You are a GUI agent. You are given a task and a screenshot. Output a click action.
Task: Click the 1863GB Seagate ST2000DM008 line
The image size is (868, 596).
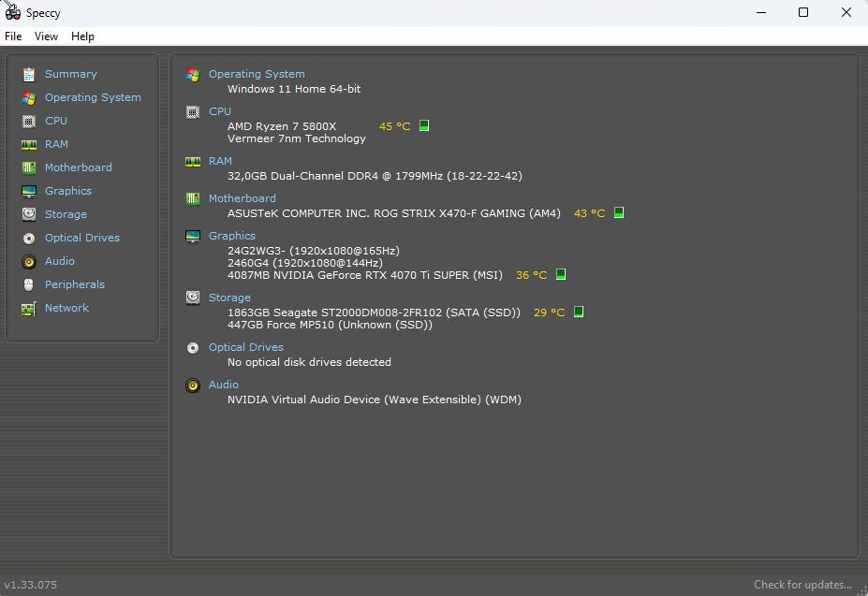click(375, 313)
